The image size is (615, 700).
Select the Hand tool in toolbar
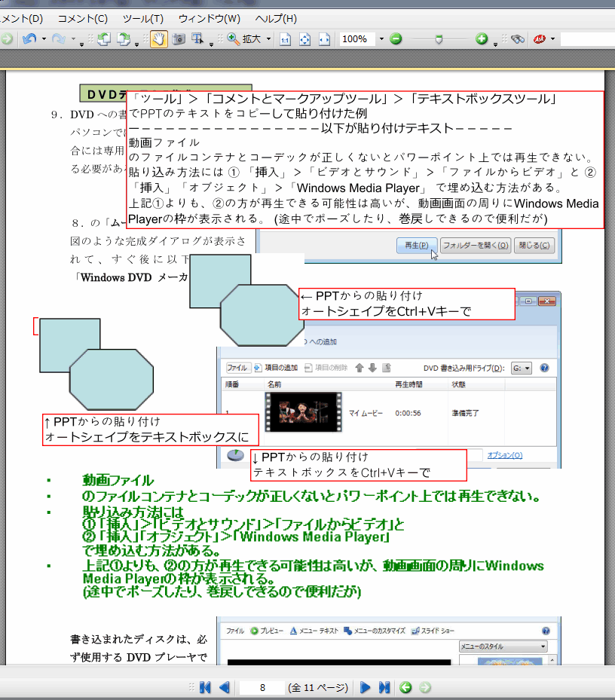pos(159,39)
